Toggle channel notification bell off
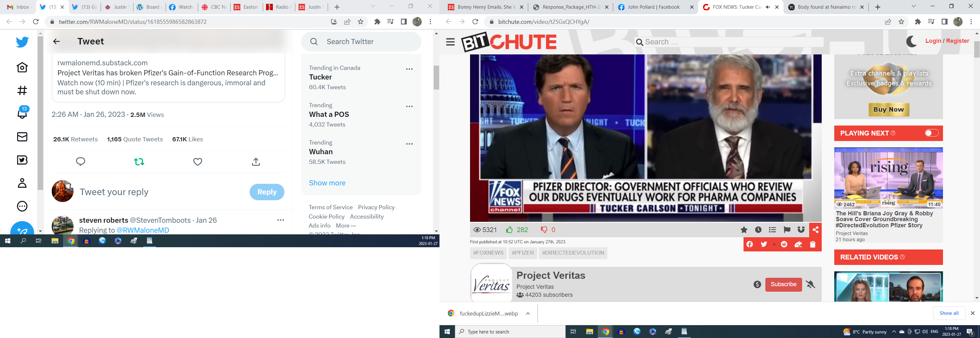 [810, 284]
